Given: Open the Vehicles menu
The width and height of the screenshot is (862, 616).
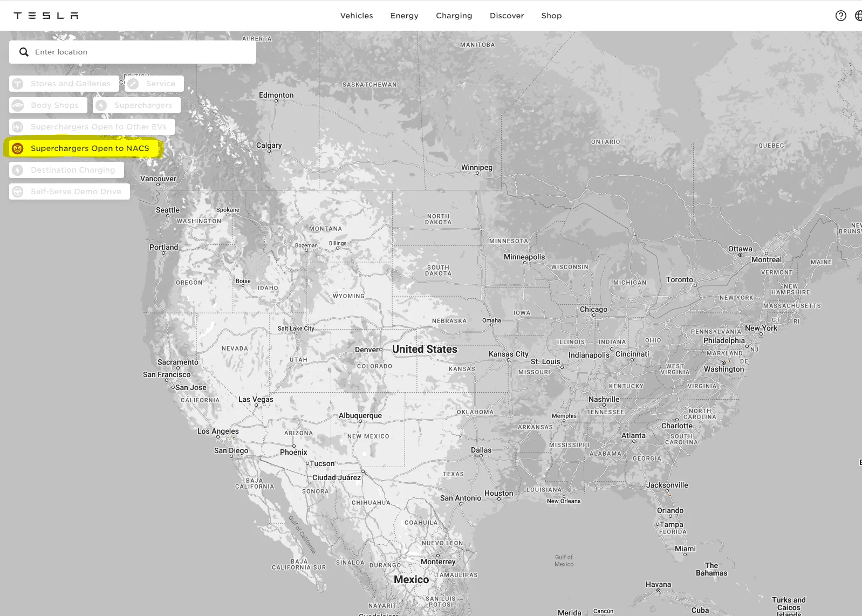Looking at the screenshot, I should click(356, 16).
